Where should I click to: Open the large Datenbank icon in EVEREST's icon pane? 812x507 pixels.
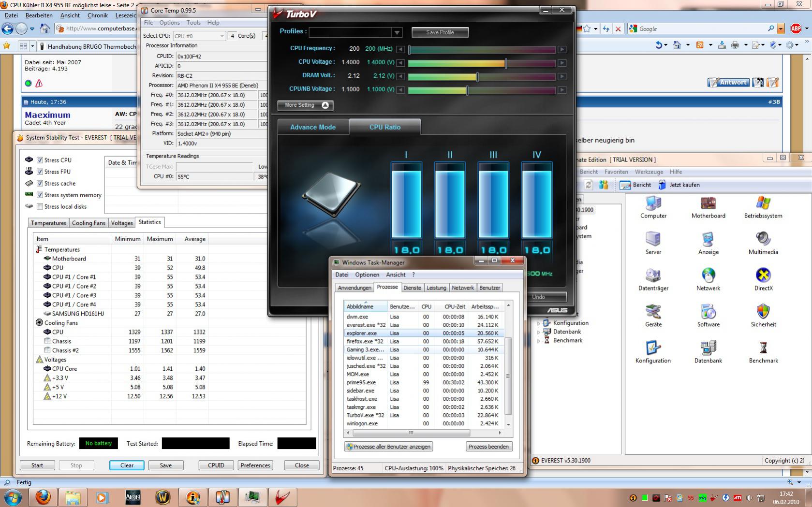tap(708, 352)
